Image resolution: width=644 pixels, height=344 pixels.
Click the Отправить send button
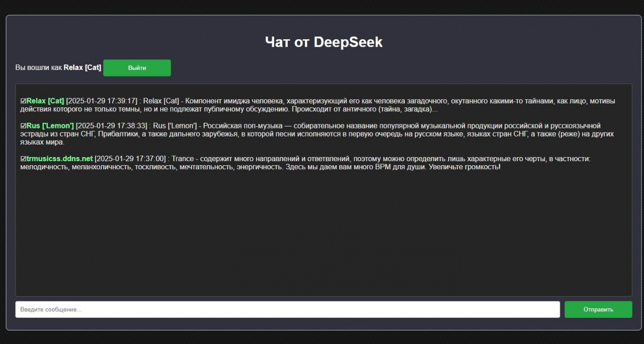[598, 309]
